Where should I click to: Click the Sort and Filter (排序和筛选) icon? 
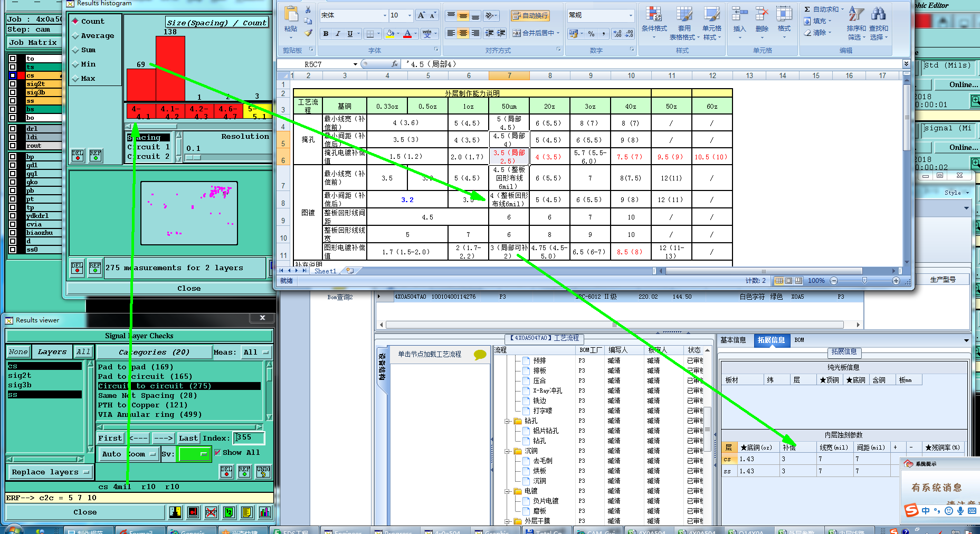coord(856,14)
